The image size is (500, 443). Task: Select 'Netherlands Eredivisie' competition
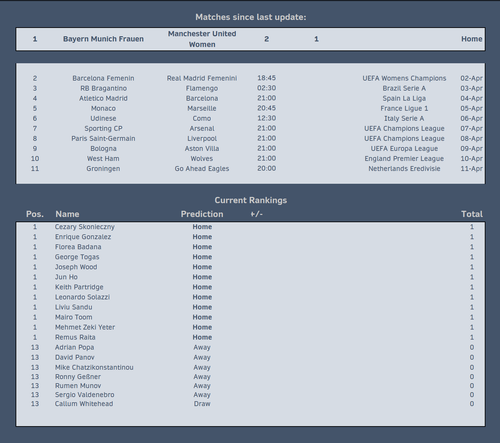404,168
